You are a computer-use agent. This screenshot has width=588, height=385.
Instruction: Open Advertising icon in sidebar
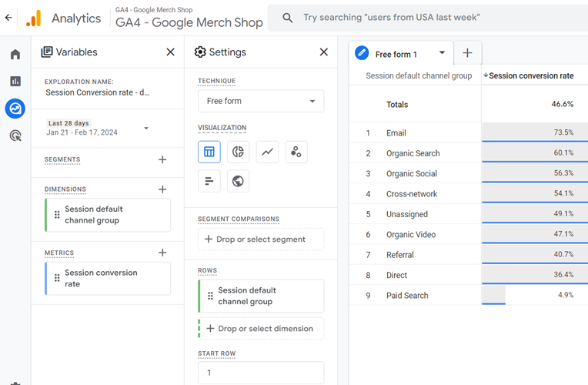pos(15,136)
